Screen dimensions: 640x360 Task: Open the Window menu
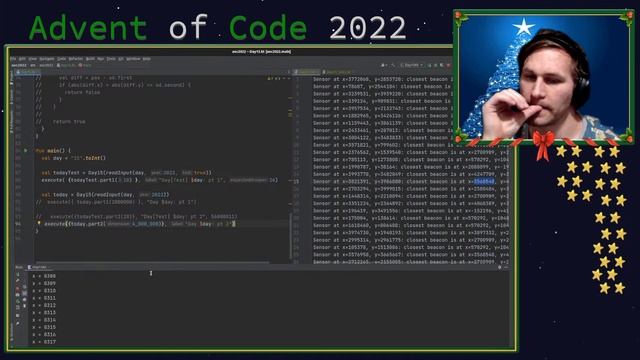(x=133, y=59)
